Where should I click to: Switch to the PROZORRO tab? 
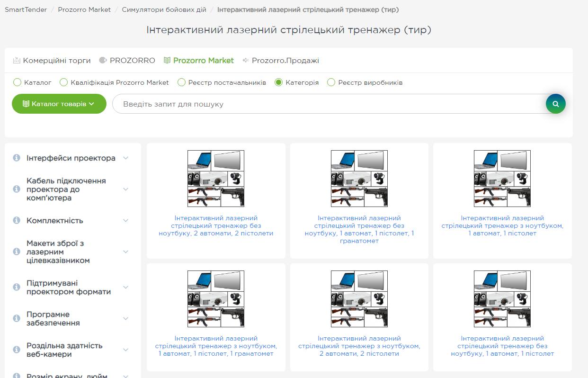[x=127, y=61]
